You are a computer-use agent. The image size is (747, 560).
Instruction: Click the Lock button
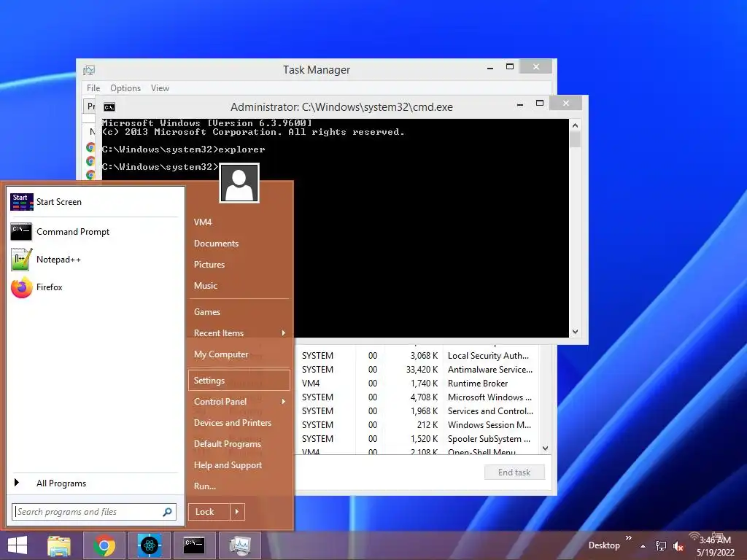(209, 512)
